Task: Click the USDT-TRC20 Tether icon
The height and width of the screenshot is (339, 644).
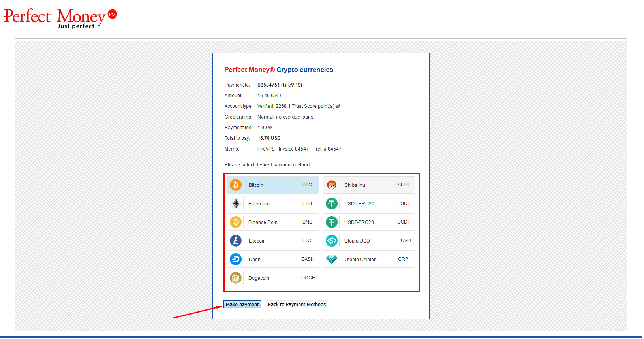Action: coord(332,222)
